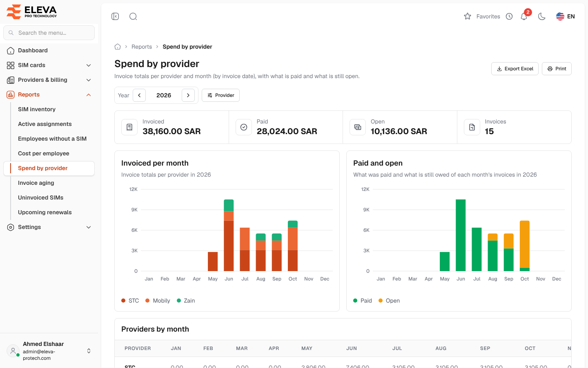This screenshot has width=588, height=368.
Task: Toggle Zain series in chart legend
Action: [x=186, y=301]
